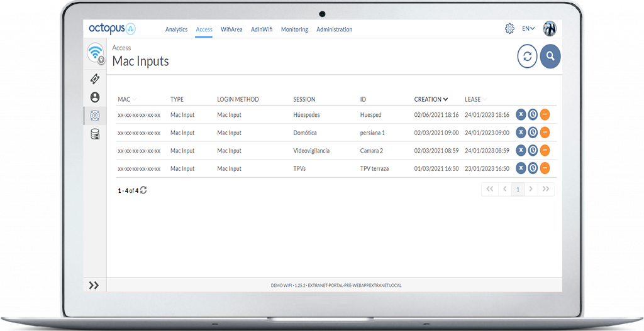Screen dimensions: 644x331
Task: Open the Access menu
Action: click(x=204, y=30)
